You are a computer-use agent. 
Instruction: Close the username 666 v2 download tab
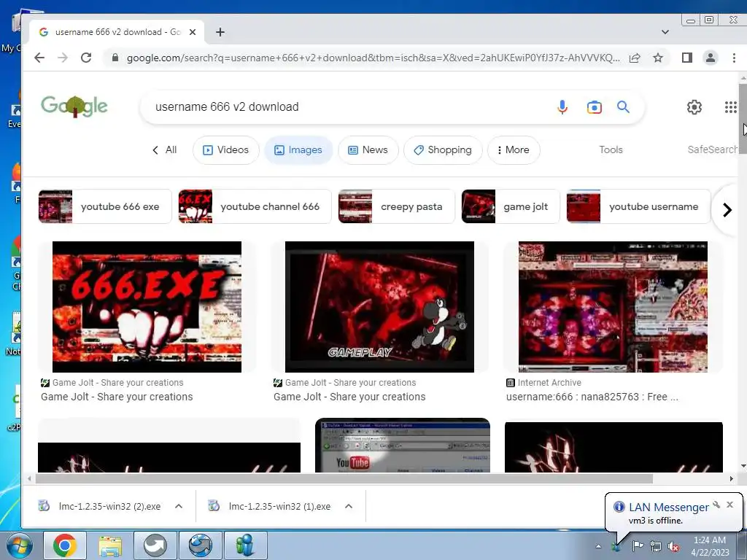coord(193,32)
